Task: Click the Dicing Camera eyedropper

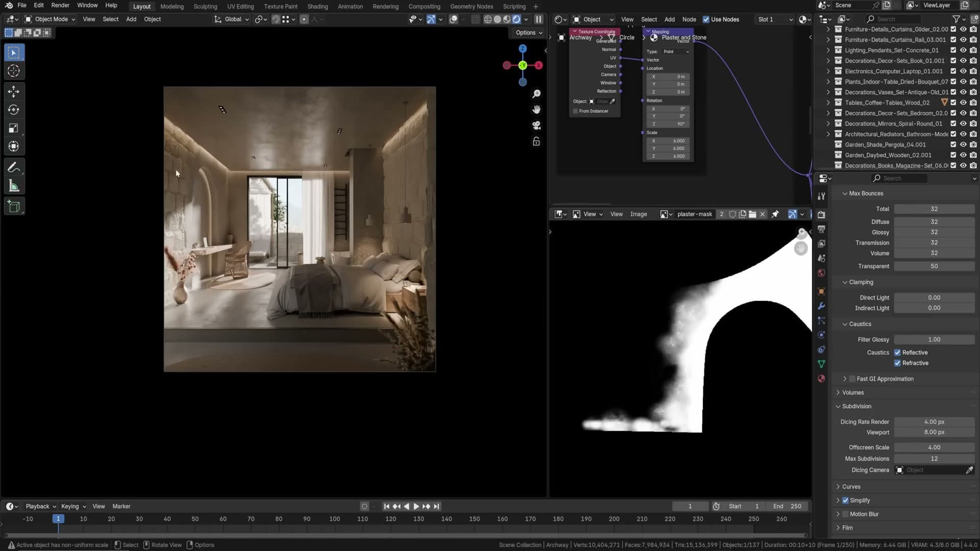Action: coord(969,470)
